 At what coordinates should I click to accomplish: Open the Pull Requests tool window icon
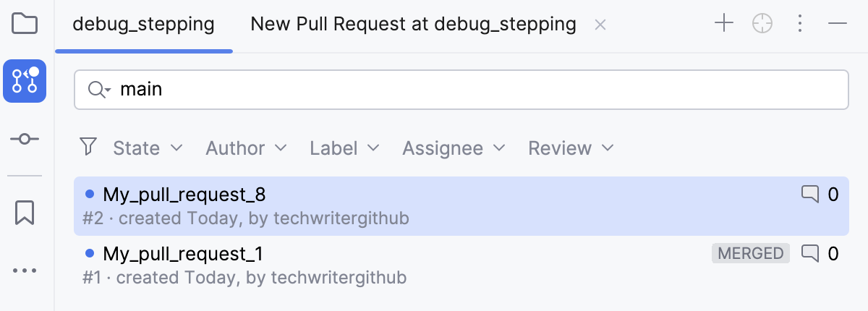tap(25, 80)
